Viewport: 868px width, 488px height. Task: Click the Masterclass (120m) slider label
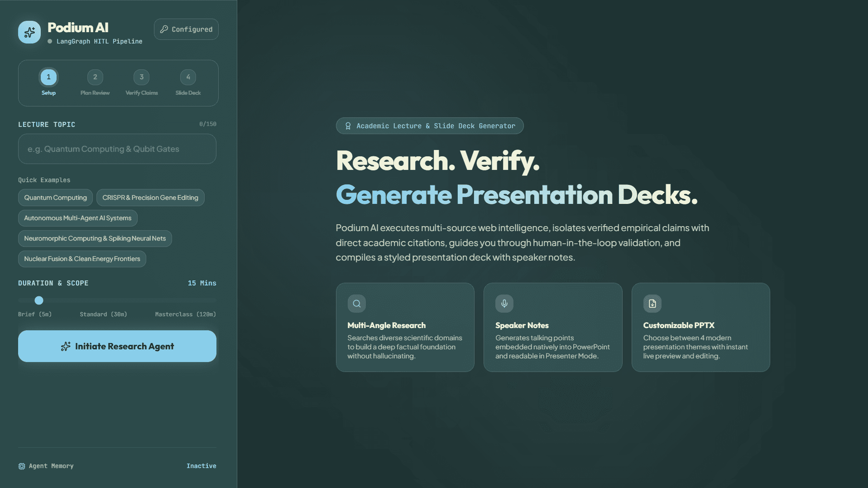pos(186,314)
